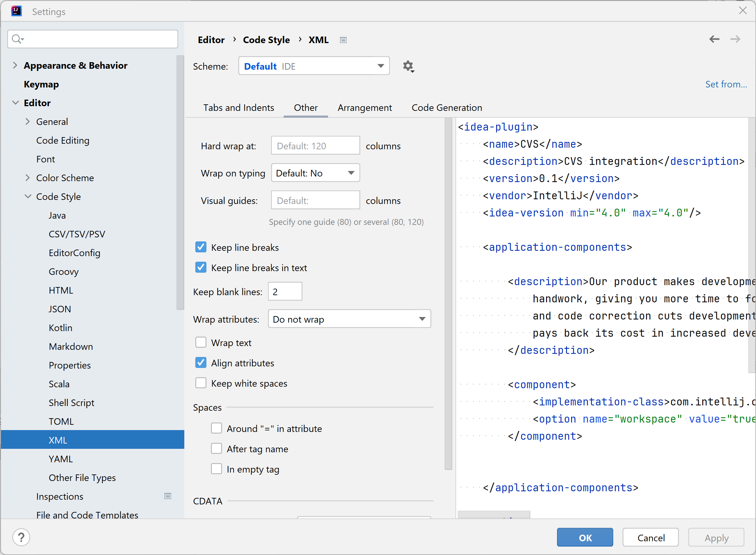Uncheck Keep line breaks checkbox

coord(201,247)
